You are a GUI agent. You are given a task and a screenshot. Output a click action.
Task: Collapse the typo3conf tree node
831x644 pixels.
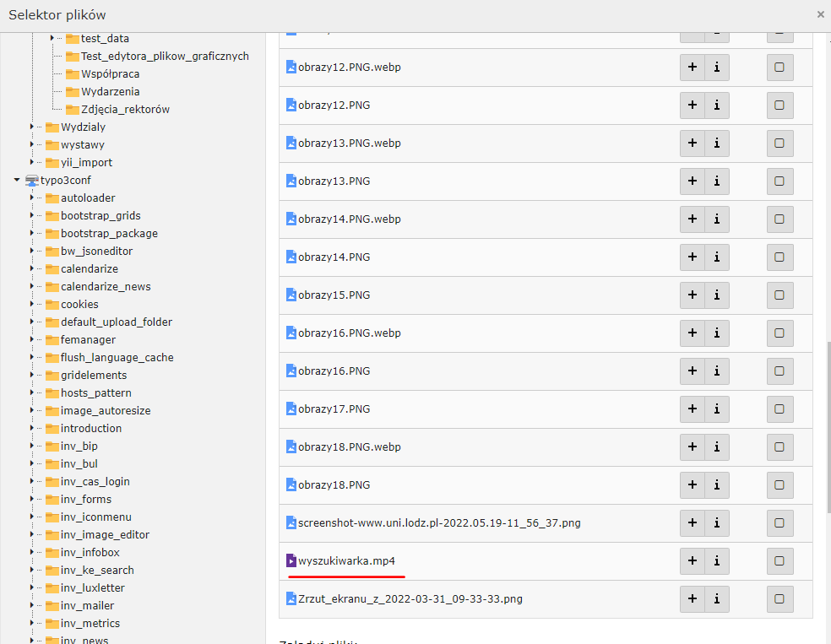coord(17,181)
